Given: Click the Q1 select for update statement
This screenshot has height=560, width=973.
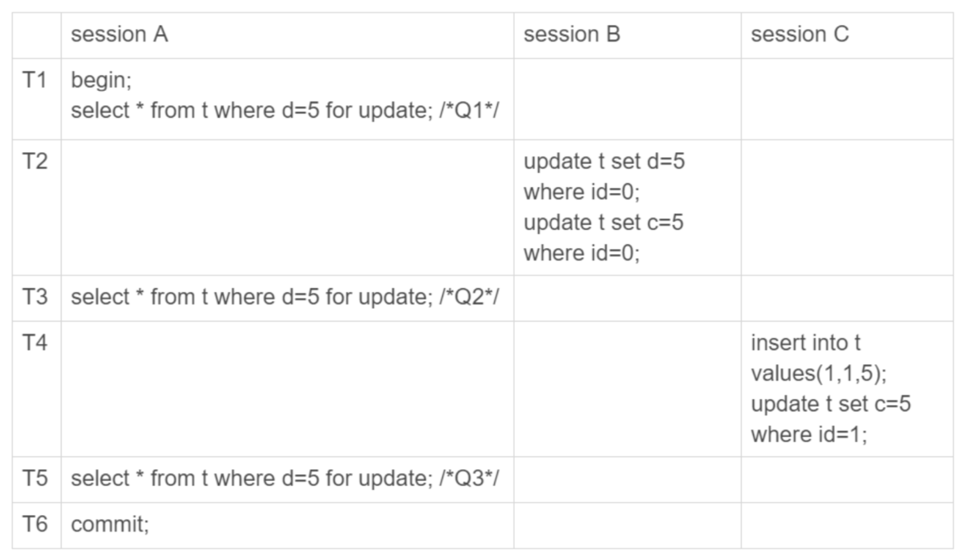Looking at the screenshot, I should click(285, 111).
